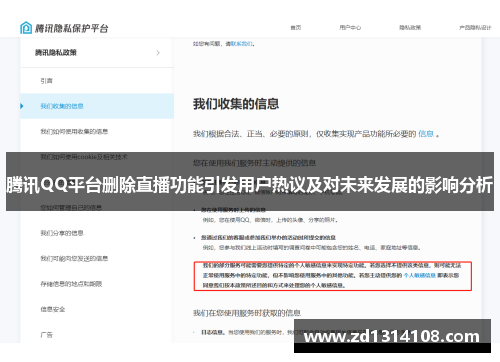Screen dimensions: 500x362
Task: Open 我们可能向您发送的信息 in the sidebar
Action: (x=74, y=258)
